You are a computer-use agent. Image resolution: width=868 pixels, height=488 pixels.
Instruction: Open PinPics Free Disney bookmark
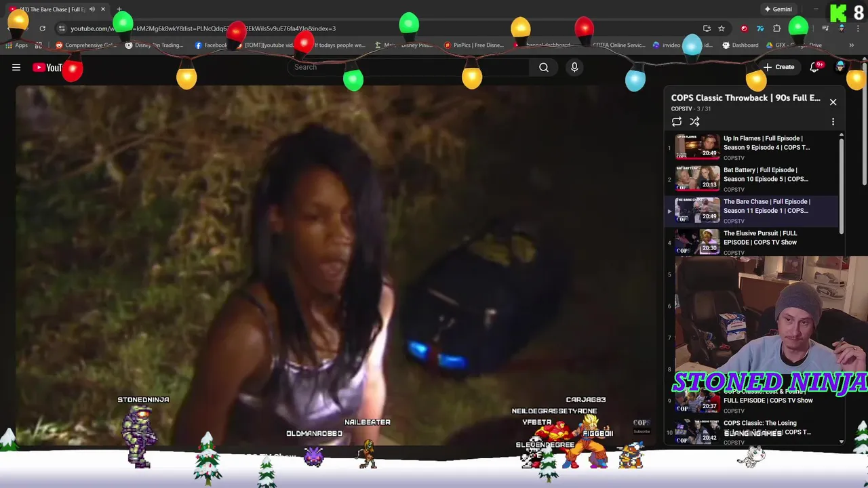(x=473, y=45)
